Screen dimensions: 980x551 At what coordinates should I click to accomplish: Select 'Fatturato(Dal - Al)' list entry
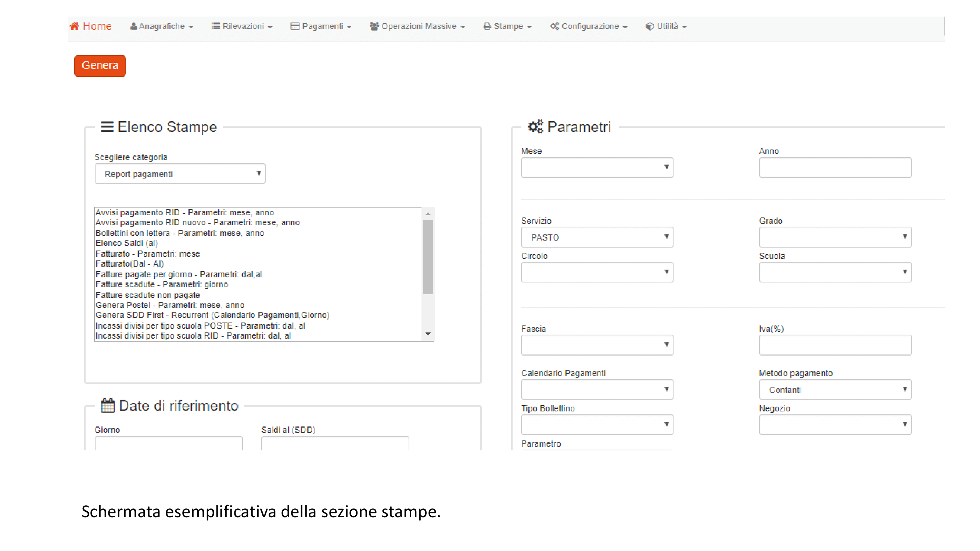pyautogui.click(x=130, y=264)
